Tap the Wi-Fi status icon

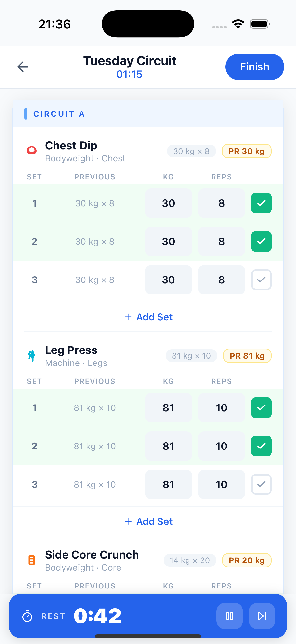(x=238, y=24)
